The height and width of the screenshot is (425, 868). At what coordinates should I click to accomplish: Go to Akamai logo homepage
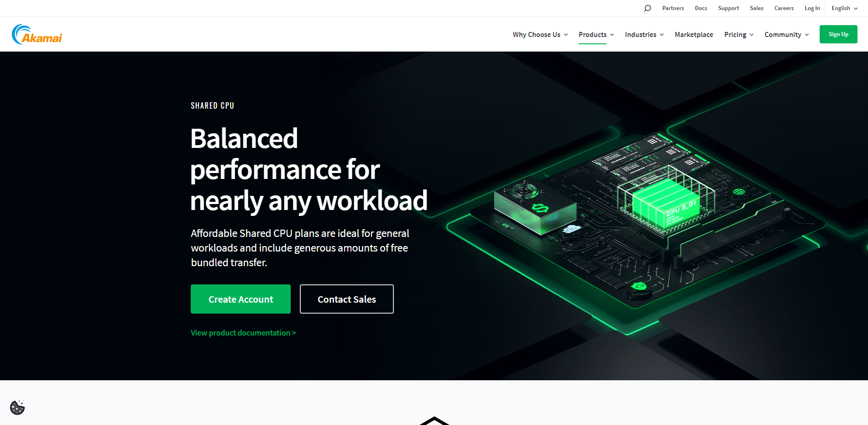(37, 34)
